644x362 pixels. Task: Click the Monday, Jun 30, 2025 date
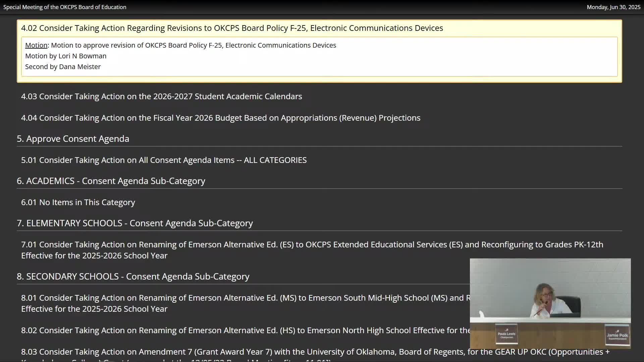[x=613, y=7]
